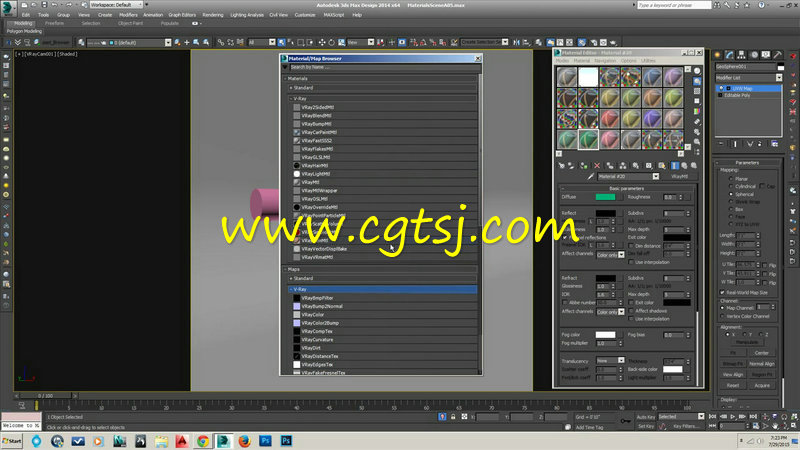This screenshot has width=800, height=450.
Task: Click the green Diffuse color swatch
Action: (605, 197)
